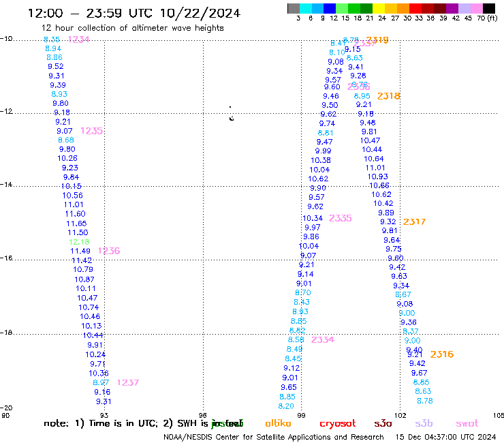This screenshot has width=504, height=443.
Task: Select the 9.52 wave height reading
Action: click(x=56, y=66)
